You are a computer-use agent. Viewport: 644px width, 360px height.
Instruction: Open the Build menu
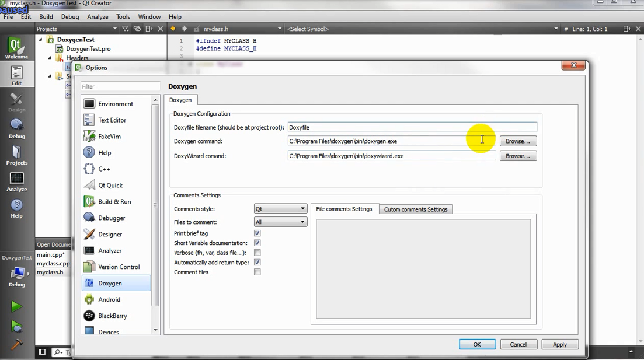(46, 17)
